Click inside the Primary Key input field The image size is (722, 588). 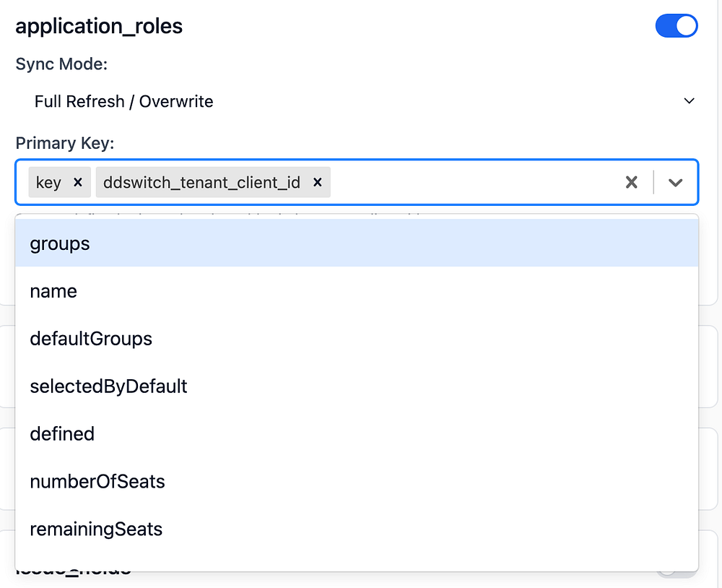469,183
